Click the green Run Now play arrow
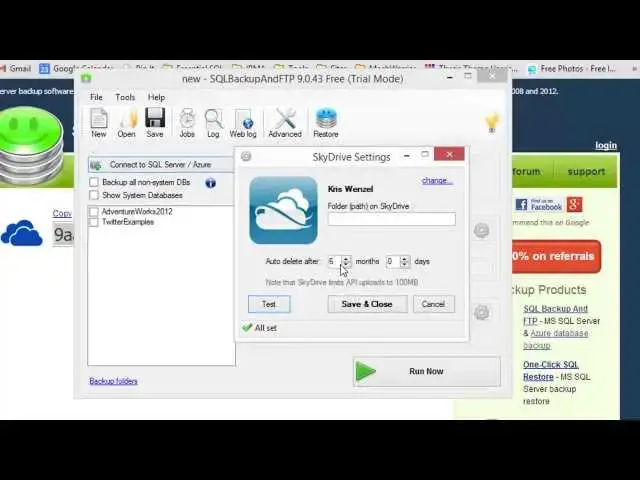Screen dimensions: 640x480 (366, 371)
